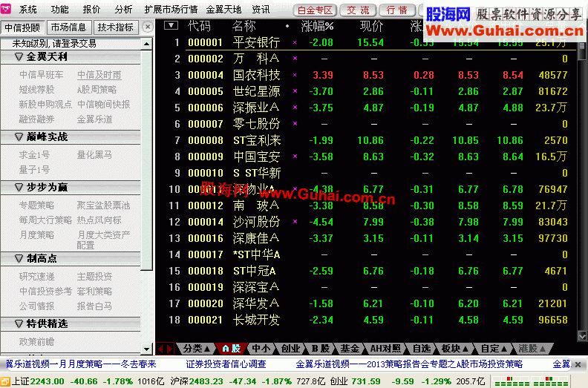
Task: Open the 分类 bottom tab dropdown
Action: click(x=196, y=349)
